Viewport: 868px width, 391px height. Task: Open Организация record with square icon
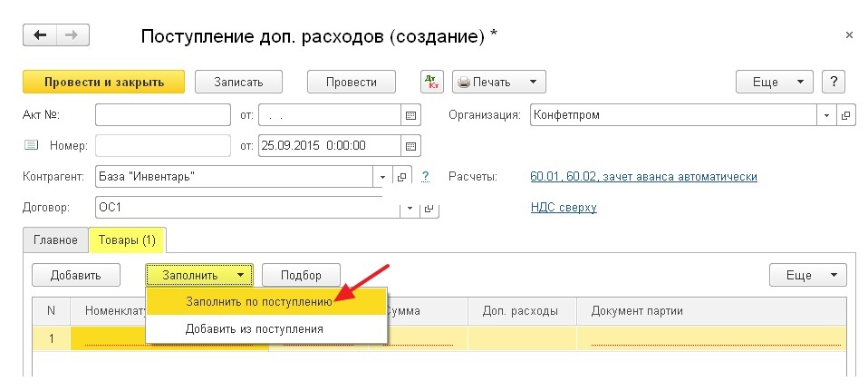846,115
